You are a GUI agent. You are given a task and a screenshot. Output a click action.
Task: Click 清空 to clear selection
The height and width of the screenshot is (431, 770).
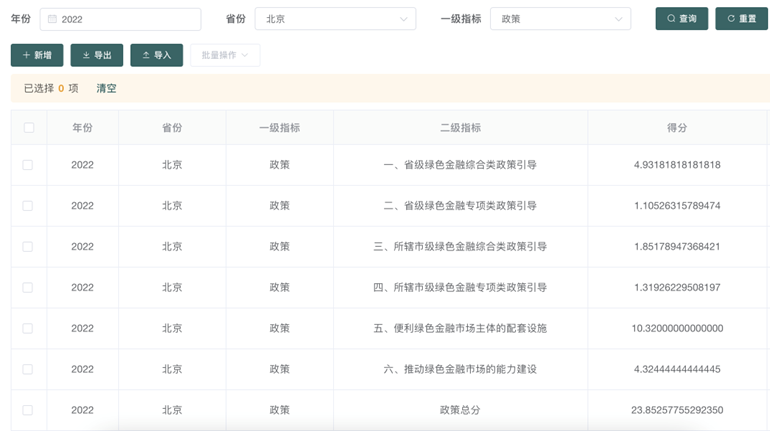(106, 88)
